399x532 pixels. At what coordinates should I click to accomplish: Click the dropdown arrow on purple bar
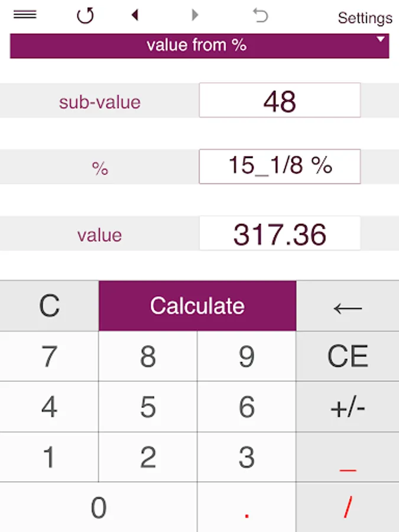(x=381, y=40)
